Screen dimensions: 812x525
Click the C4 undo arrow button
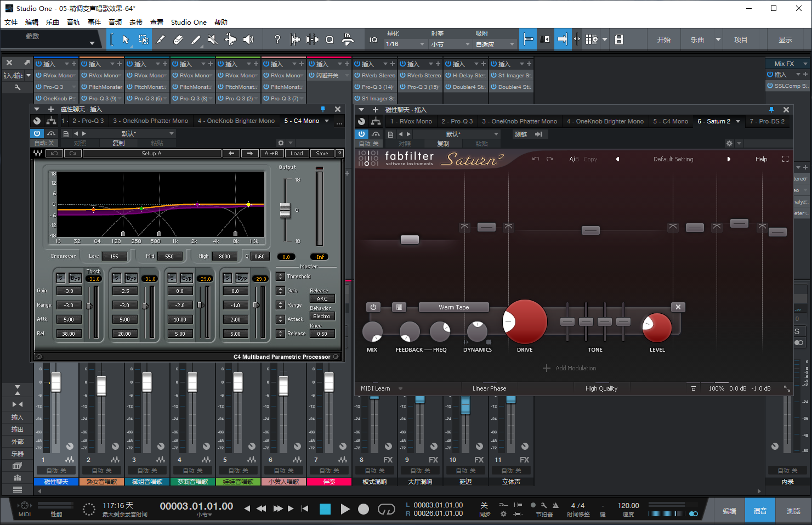coord(54,154)
